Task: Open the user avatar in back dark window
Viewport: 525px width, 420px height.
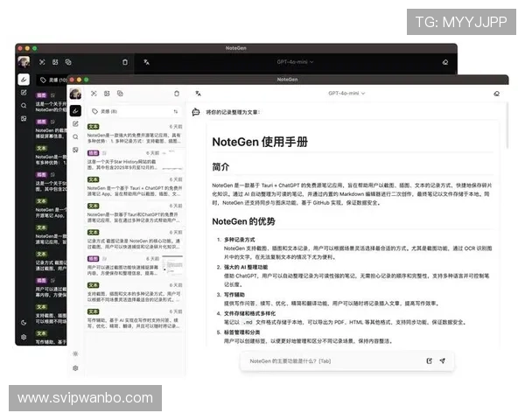Action: [x=24, y=62]
